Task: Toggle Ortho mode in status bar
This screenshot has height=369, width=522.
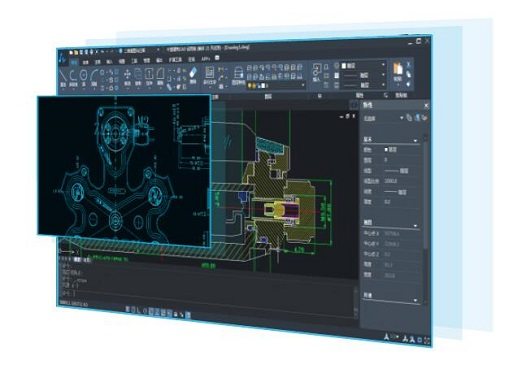Action: point(139,310)
